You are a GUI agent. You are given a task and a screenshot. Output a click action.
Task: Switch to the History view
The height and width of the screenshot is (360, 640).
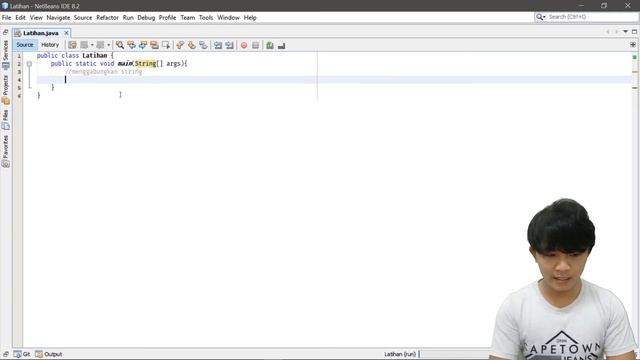tap(50, 44)
